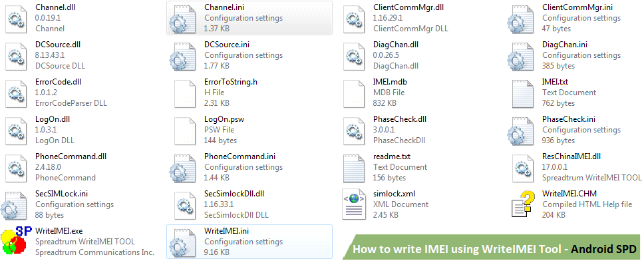Screen dimensions: 644x263
Task: Click the description ErrorCodeParser DLL
Action: pyautogui.click(x=71, y=103)
